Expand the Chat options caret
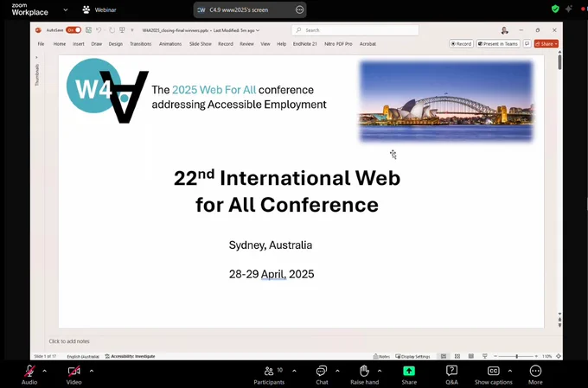This screenshot has height=388, width=588. click(x=337, y=371)
